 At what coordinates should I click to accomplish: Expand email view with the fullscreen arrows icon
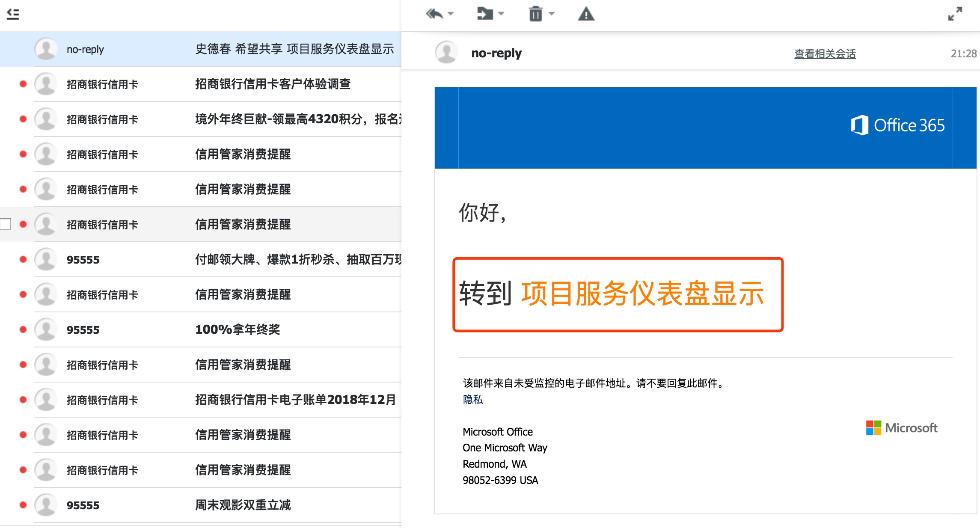[955, 14]
